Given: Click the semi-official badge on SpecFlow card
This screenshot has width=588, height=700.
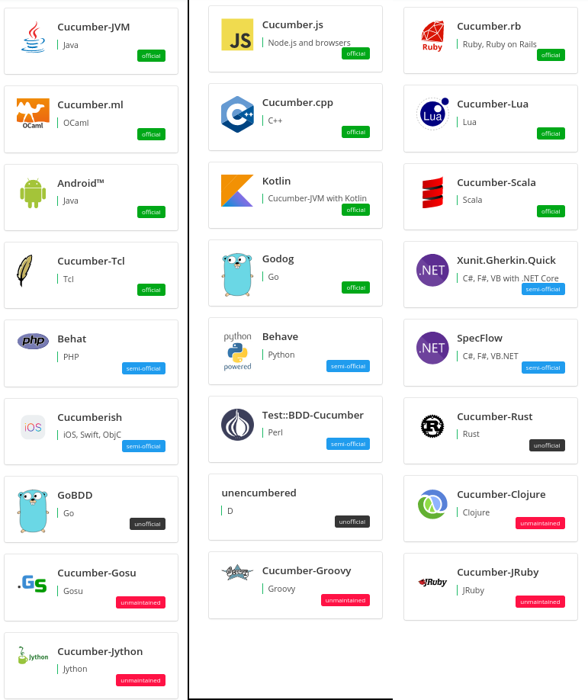Looking at the screenshot, I should click(x=543, y=368).
